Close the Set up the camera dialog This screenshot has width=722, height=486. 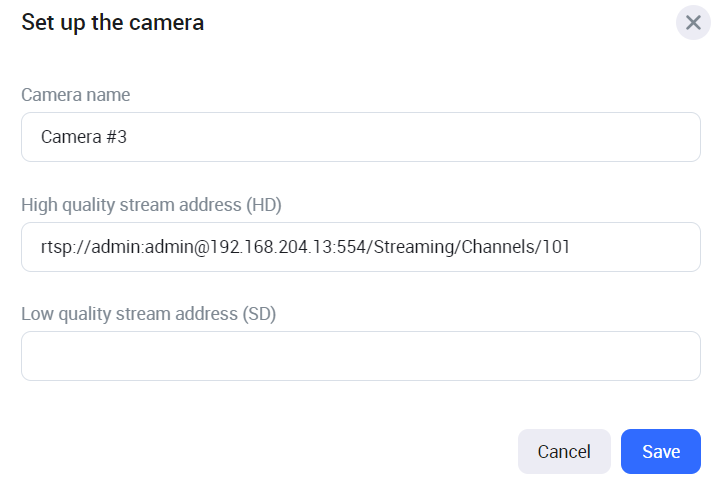point(693,22)
